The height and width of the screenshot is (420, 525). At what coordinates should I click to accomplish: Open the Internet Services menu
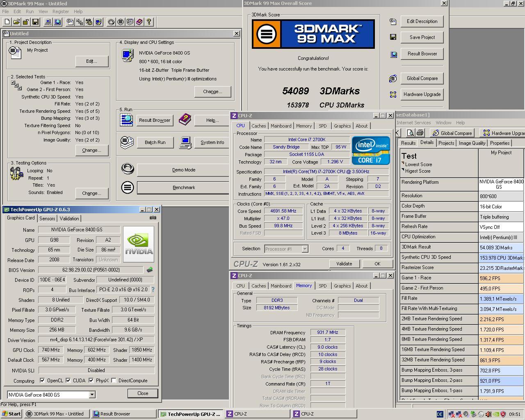pyautogui.click(x=413, y=123)
